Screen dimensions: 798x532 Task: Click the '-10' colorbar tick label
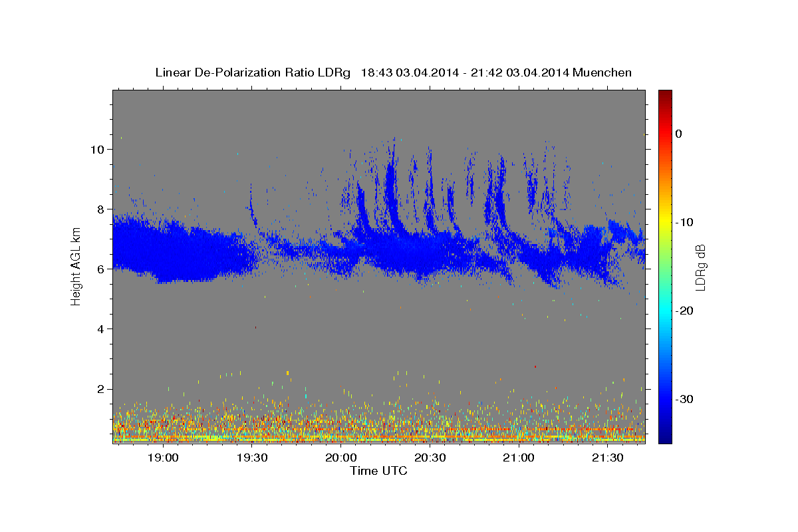tap(684, 222)
